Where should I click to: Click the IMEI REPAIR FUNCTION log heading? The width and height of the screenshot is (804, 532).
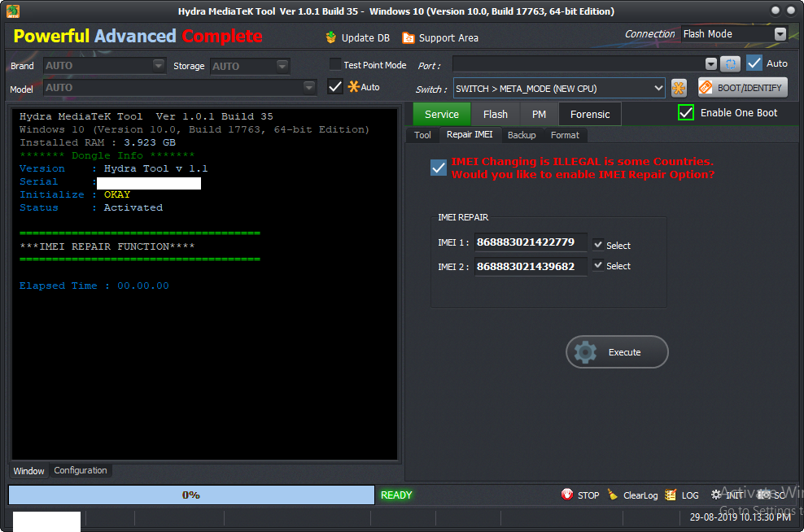point(107,246)
